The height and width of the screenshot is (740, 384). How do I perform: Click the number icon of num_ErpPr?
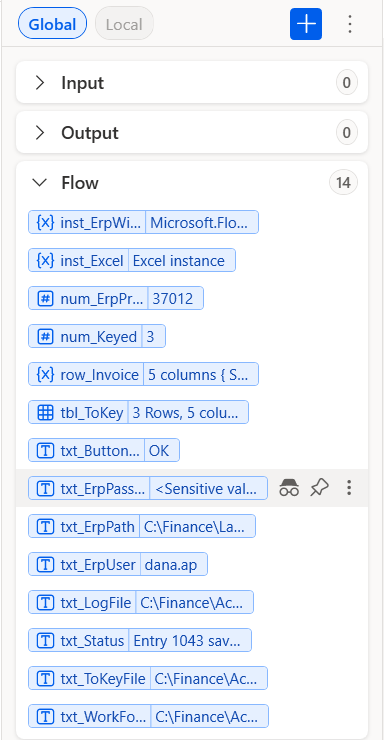click(45, 298)
